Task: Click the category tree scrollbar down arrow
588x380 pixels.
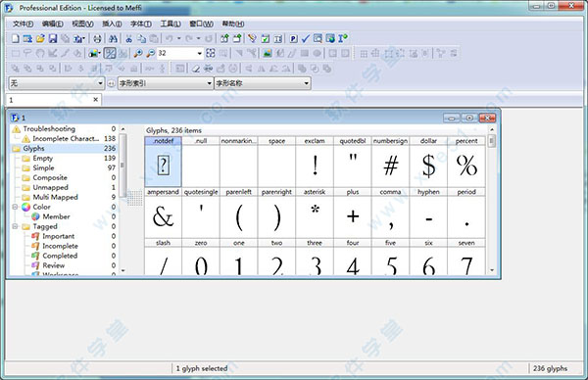Action: click(122, 270)
